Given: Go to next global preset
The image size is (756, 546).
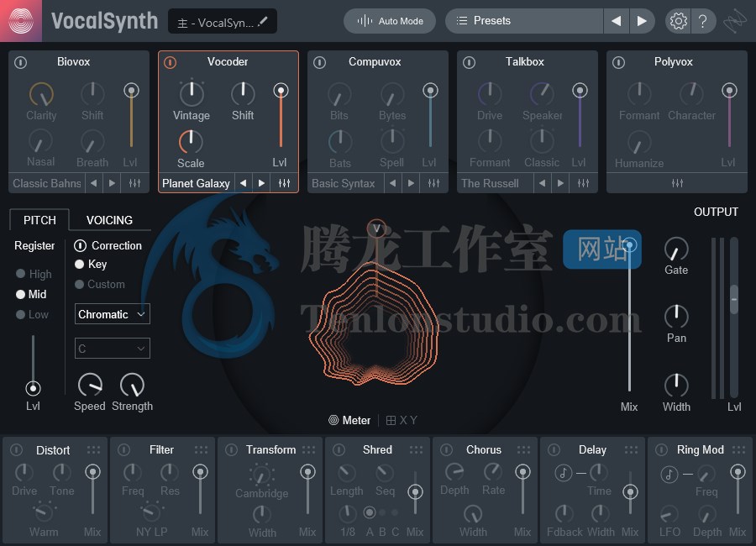Looking at the screenshot, I should (x=642, y=21).
